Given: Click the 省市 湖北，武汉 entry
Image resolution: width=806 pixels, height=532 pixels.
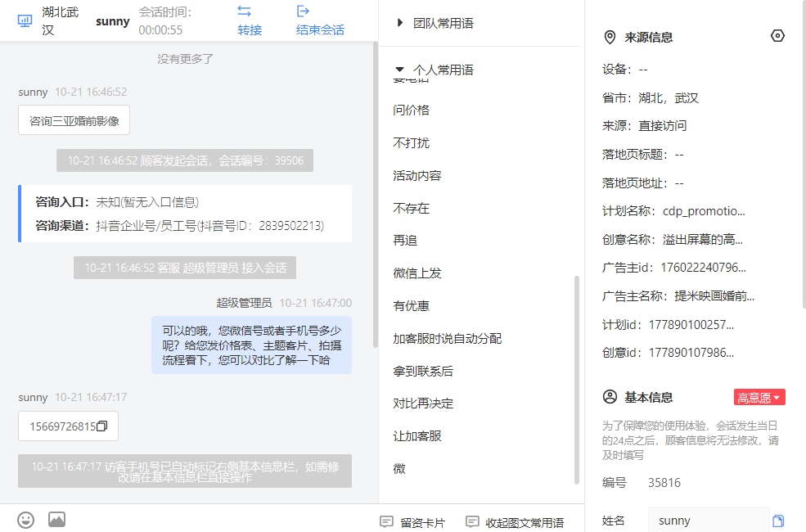Looking at the screenshot, I should tap(651, 98).
